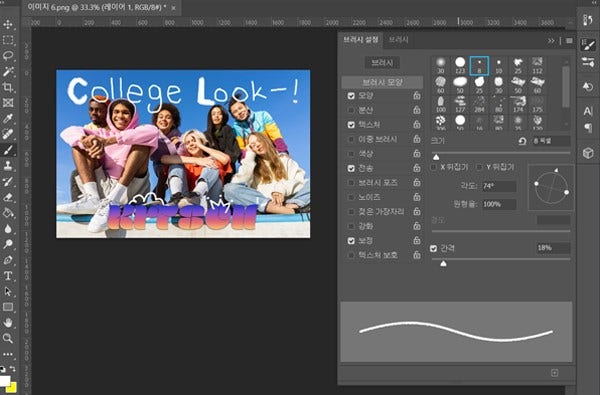This screenshot has width=600, height=395.
Task: Switch to the 브러시 설정 tab
Action: tap(360, 40)
